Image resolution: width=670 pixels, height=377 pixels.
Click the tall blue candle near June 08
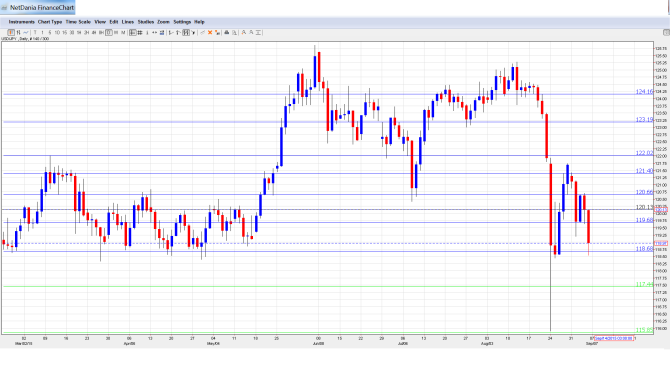point(315,71)
